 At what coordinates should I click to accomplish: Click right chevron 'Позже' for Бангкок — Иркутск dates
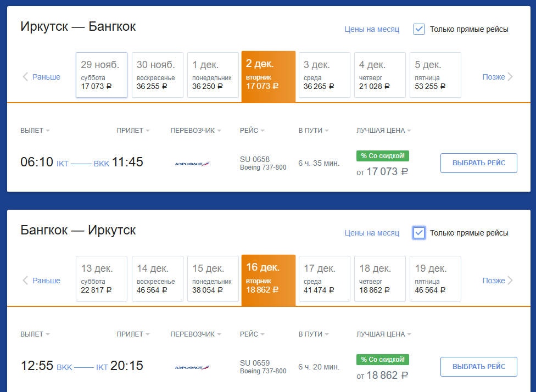pos(498,281)
